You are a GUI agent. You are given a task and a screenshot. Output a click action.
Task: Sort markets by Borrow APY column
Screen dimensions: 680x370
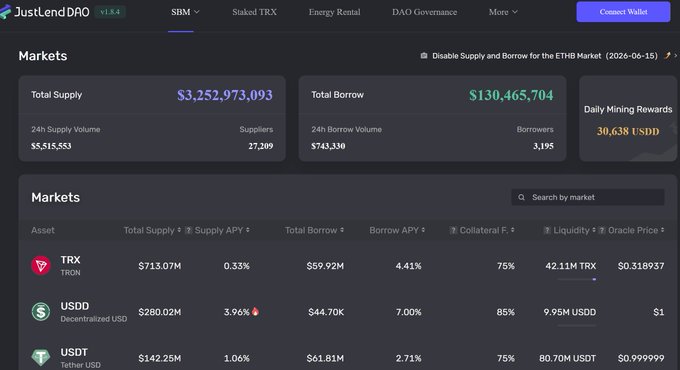(397, 230)
